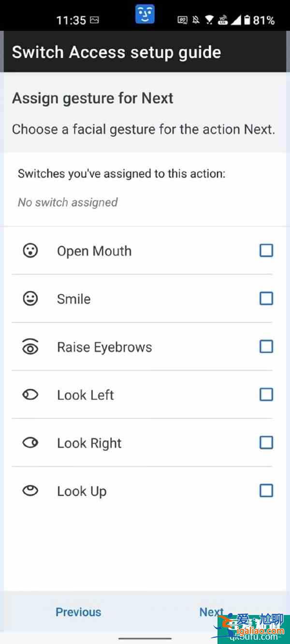Check the Smile gesture checkbox
This screenshot has height=644, width=290.
266,299
